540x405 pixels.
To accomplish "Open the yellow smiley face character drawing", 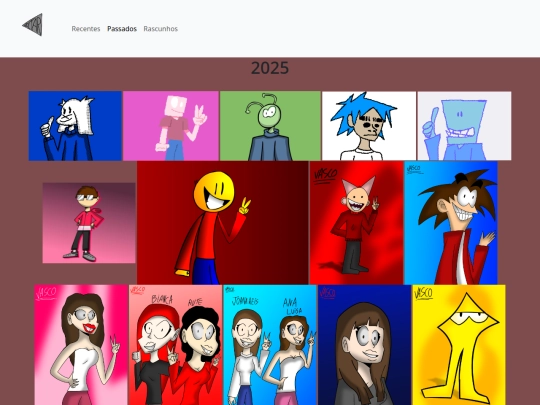I will point(222,223).
